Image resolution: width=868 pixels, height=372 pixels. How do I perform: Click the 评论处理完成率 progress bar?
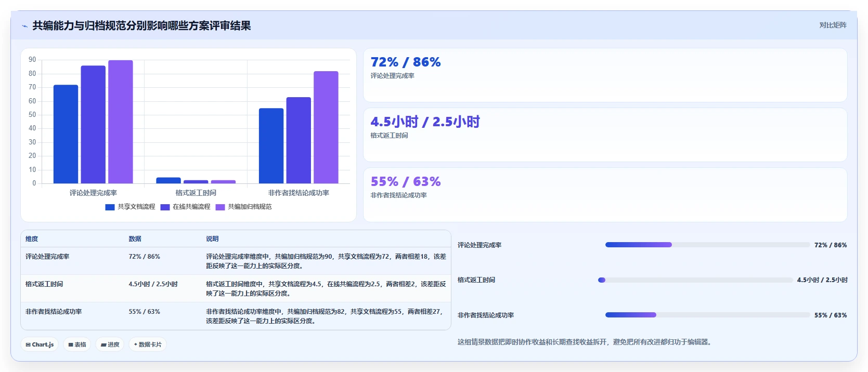[708, 245]
